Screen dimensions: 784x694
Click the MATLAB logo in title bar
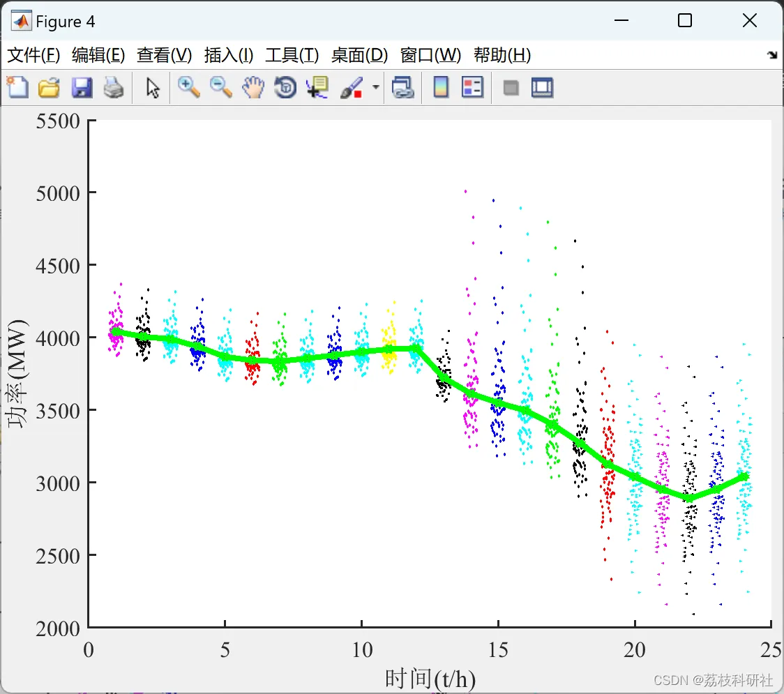point(21,21)
